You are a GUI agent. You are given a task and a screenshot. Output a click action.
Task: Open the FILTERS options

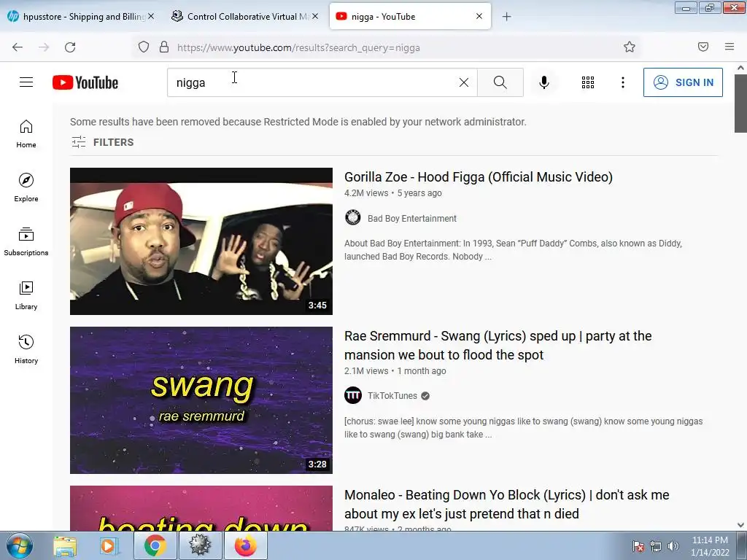pyautogui.click(x=102, y=142)
